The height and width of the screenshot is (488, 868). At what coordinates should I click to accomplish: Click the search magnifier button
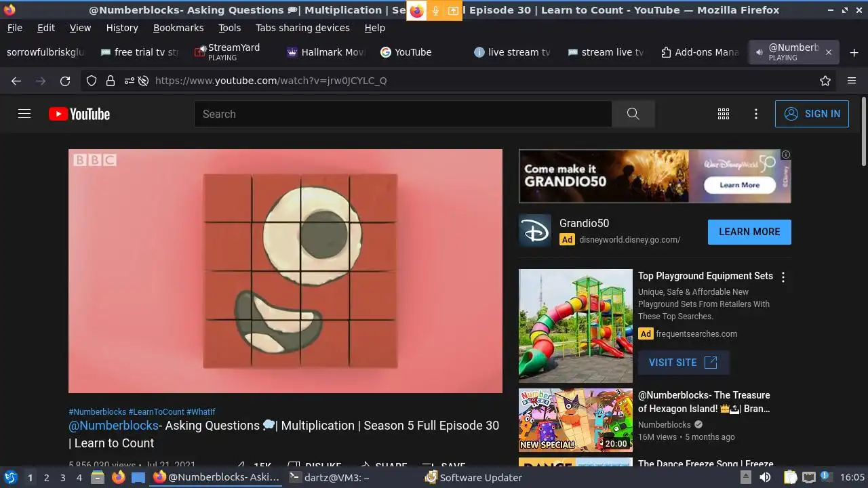coord(633,114)
